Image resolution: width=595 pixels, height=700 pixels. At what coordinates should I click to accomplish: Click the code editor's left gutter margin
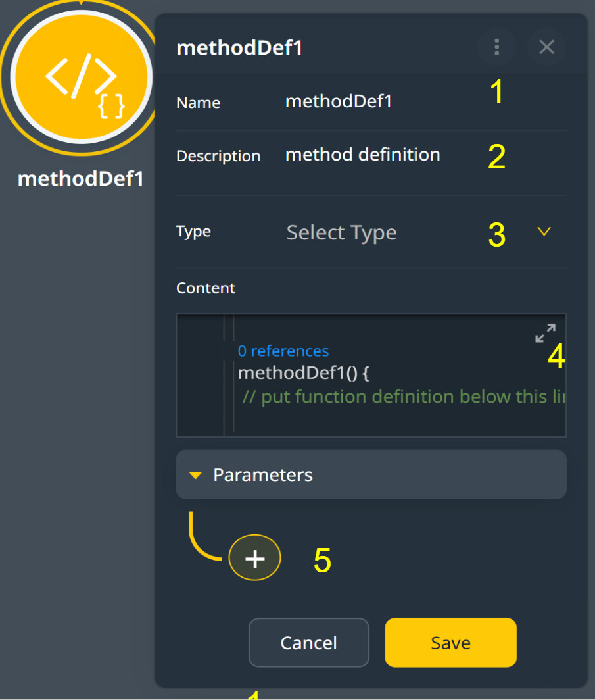coord(200,375)
